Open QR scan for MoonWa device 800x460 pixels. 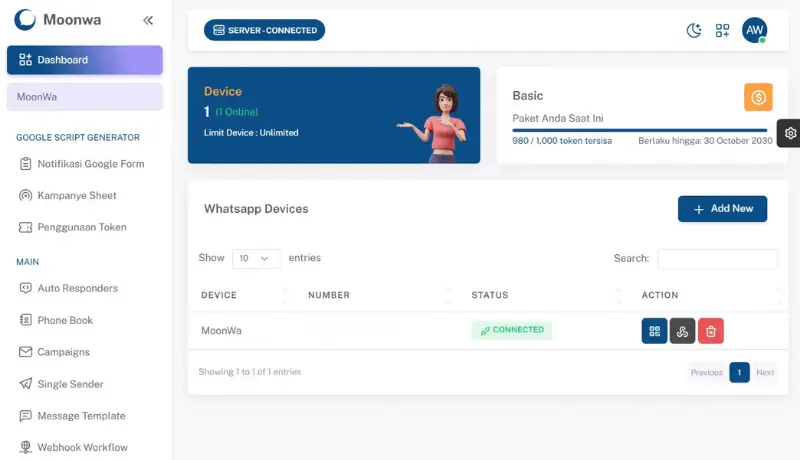655,331
